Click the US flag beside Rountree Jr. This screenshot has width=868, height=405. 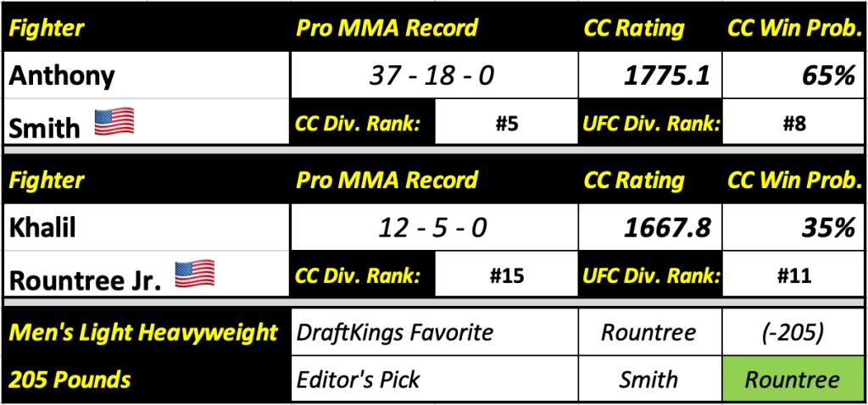point(194,275)
